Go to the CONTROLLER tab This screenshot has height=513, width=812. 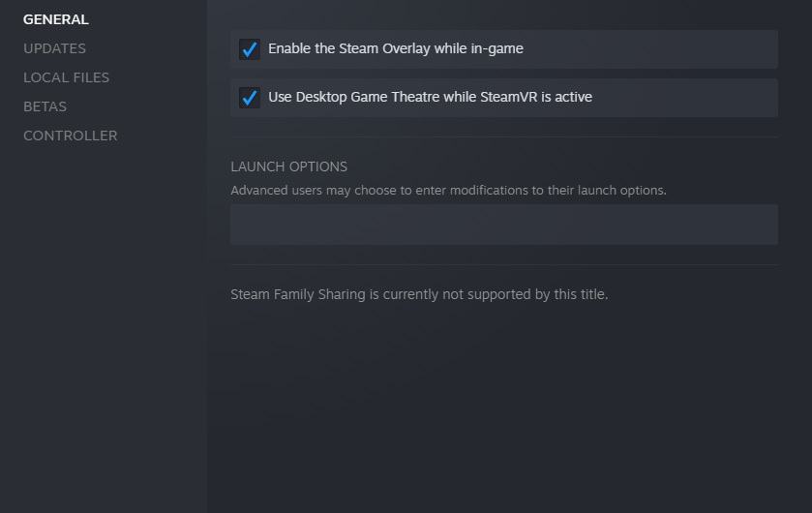point(70,136)
